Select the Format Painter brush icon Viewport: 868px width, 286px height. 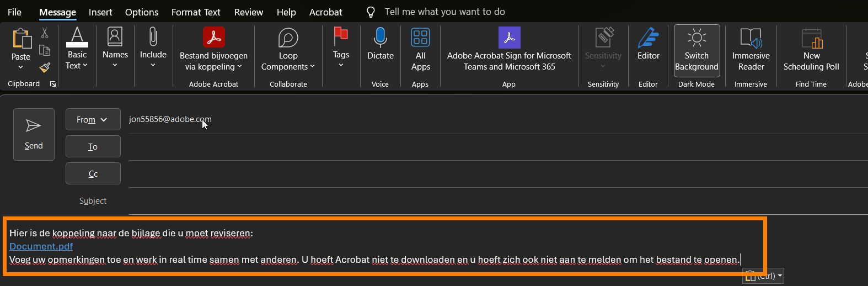[45, 67]
